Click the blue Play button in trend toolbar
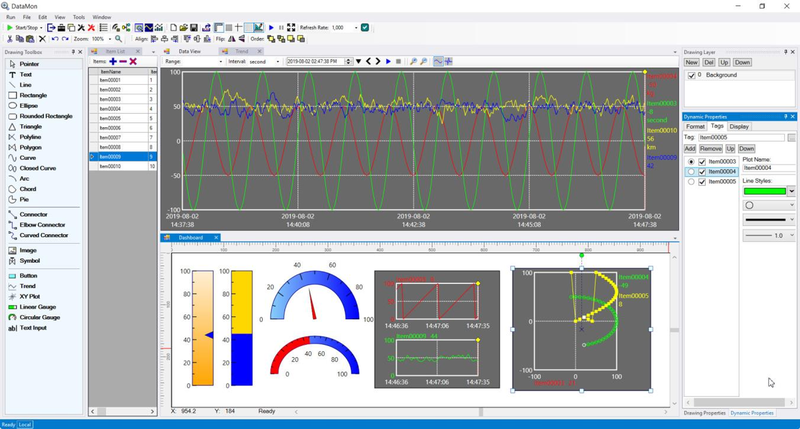800x429 pixels. point(388,61)
